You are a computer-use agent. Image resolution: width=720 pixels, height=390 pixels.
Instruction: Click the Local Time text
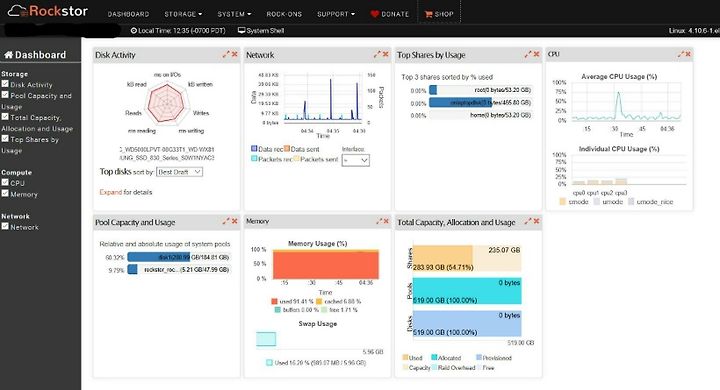click(x=182, y=31)
